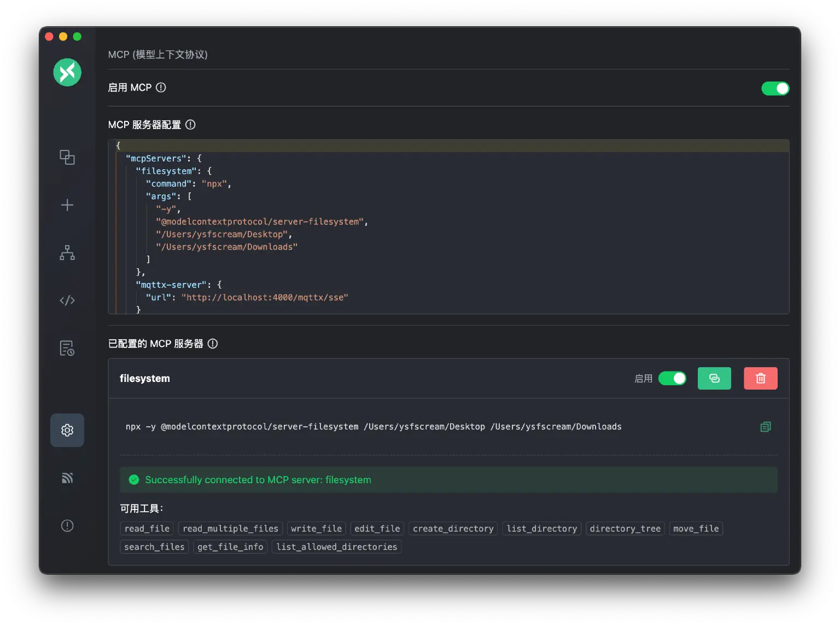The image size is (840, 626).
Task: Open the Log page icon in sidebar
Action: [x=67, y=348]
